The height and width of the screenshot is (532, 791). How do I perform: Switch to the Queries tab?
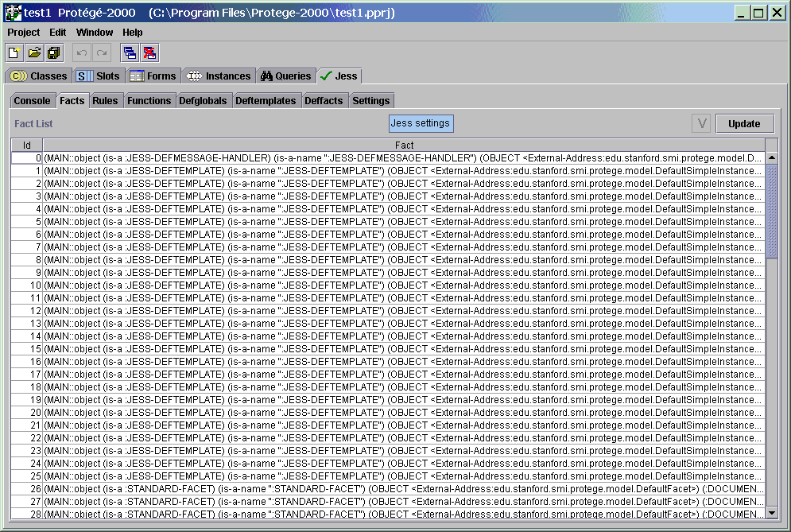[x=286, y=76]
